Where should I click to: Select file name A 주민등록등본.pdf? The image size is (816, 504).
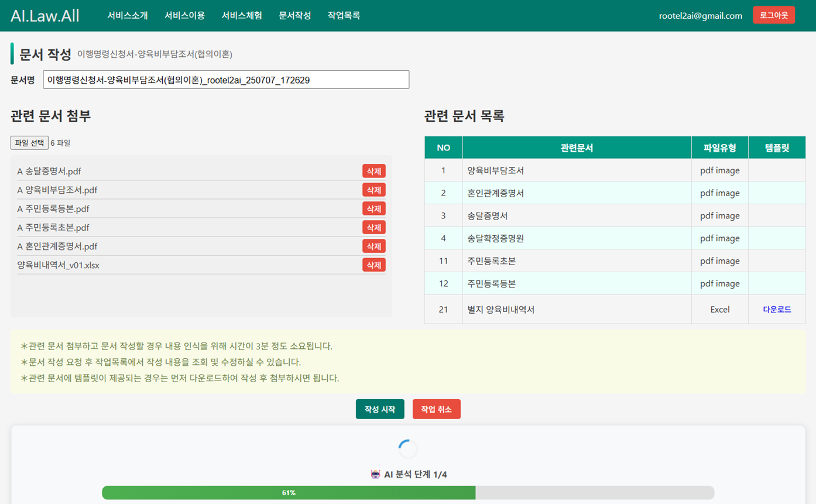pos(53,209)
